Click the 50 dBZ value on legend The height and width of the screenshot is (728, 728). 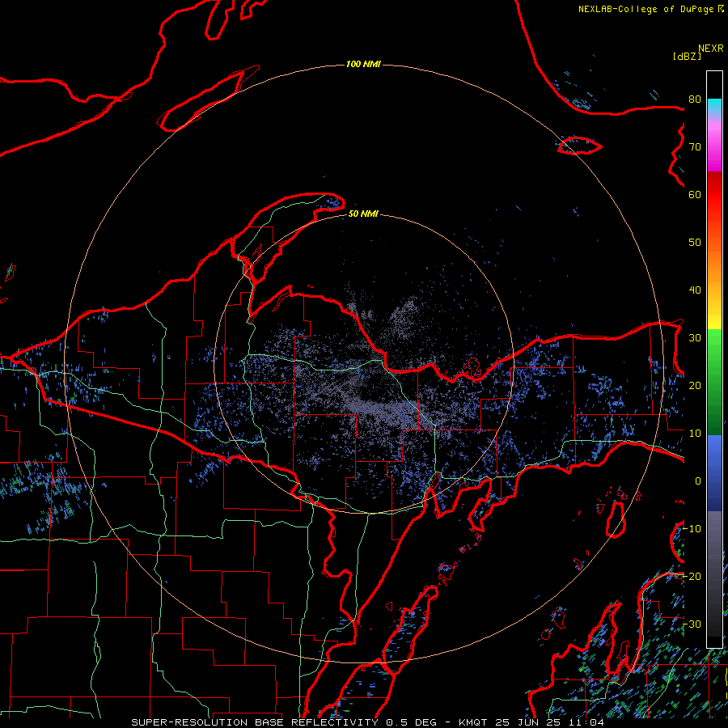(x=695, y=243)
